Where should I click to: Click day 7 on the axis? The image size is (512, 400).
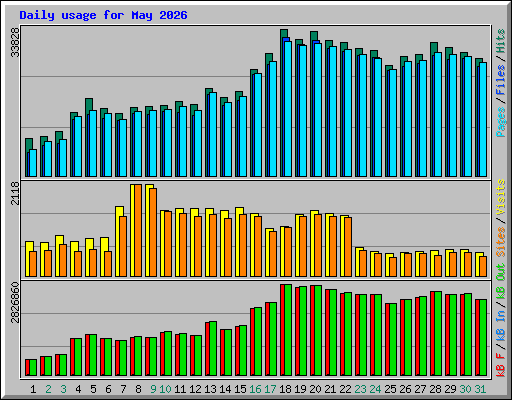tap(123, 389)
